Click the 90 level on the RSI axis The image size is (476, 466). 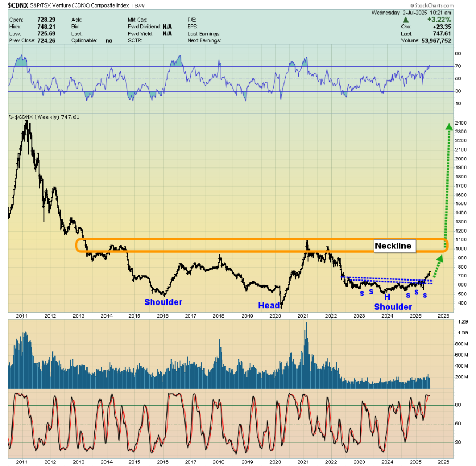[458, 54]
